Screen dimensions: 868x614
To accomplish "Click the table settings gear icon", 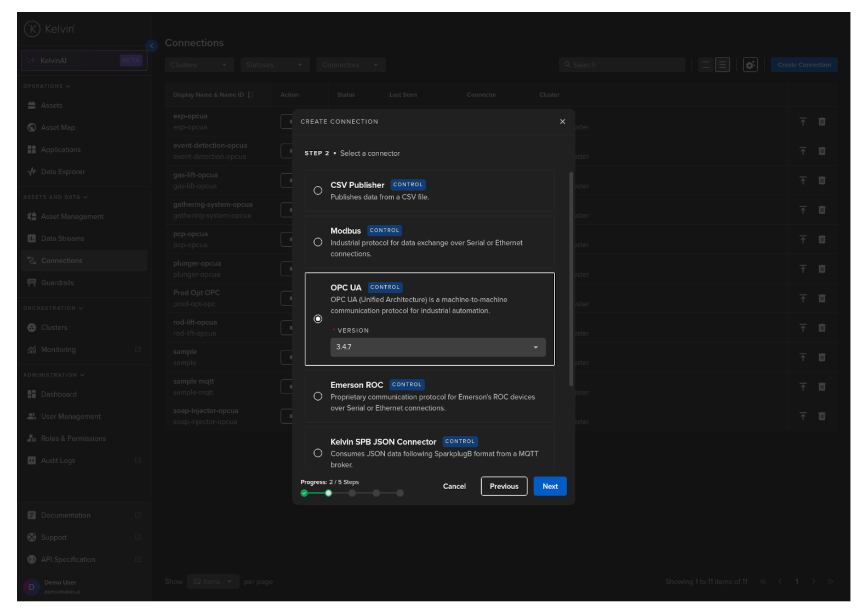I will pyautogui.click(x=750, y=65).
